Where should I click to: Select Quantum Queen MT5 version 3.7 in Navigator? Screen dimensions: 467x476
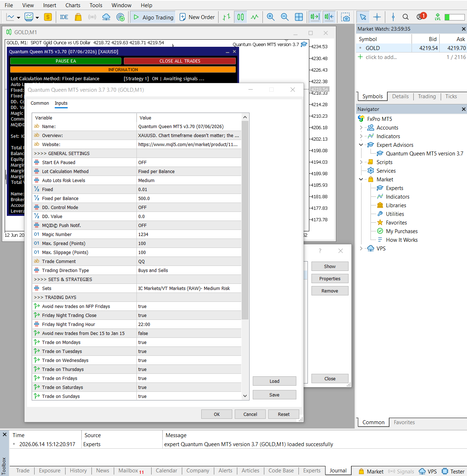(425, 153)
